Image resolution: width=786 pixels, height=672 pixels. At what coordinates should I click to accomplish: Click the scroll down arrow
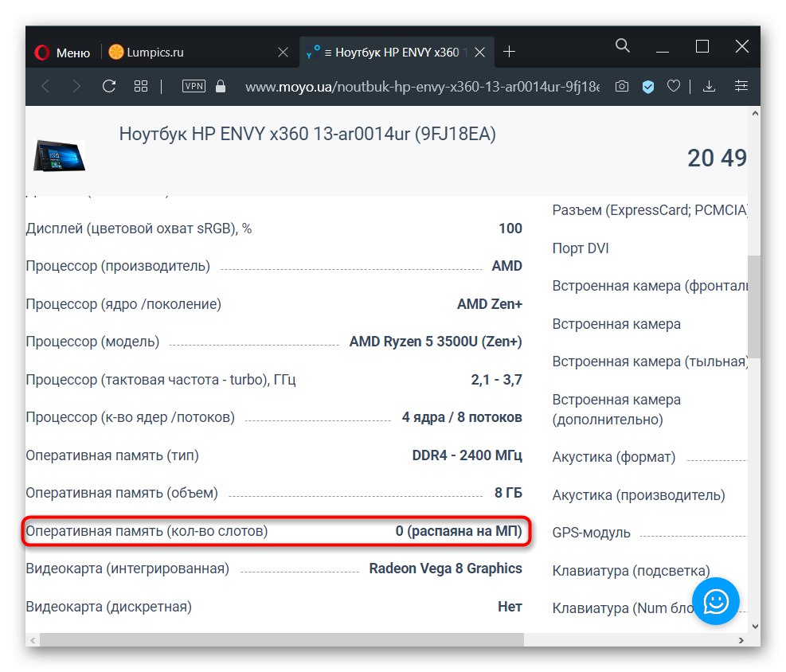(754, 627)
